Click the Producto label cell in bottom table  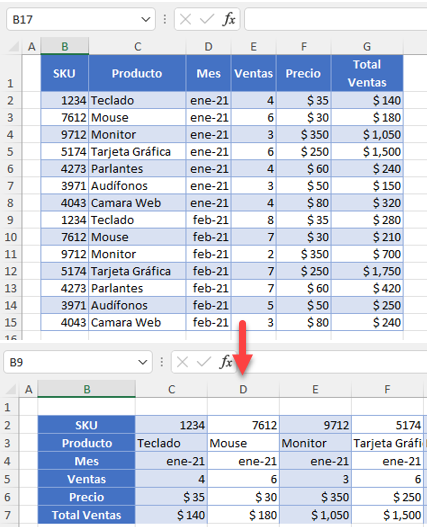point(87,443)
